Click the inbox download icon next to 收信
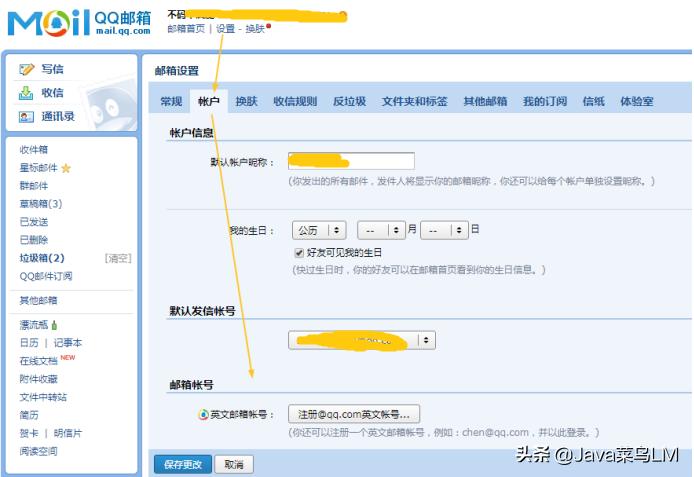 (x=26, y=93)
